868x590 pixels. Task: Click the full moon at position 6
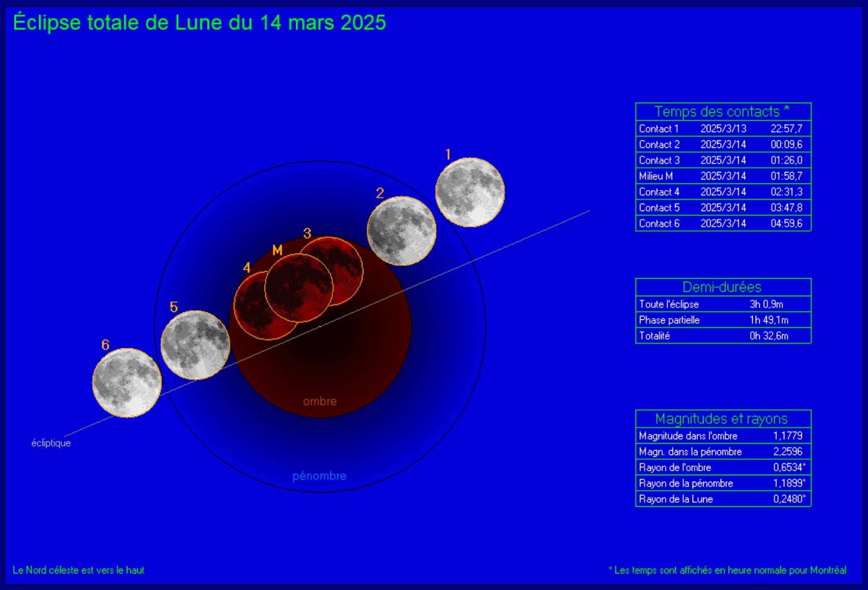[127, 382]
